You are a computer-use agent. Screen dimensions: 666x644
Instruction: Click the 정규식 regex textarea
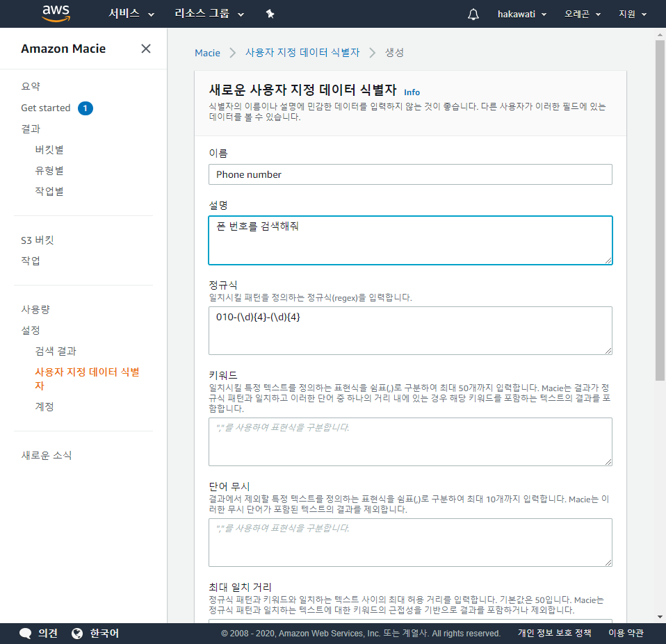pos(410,331)
